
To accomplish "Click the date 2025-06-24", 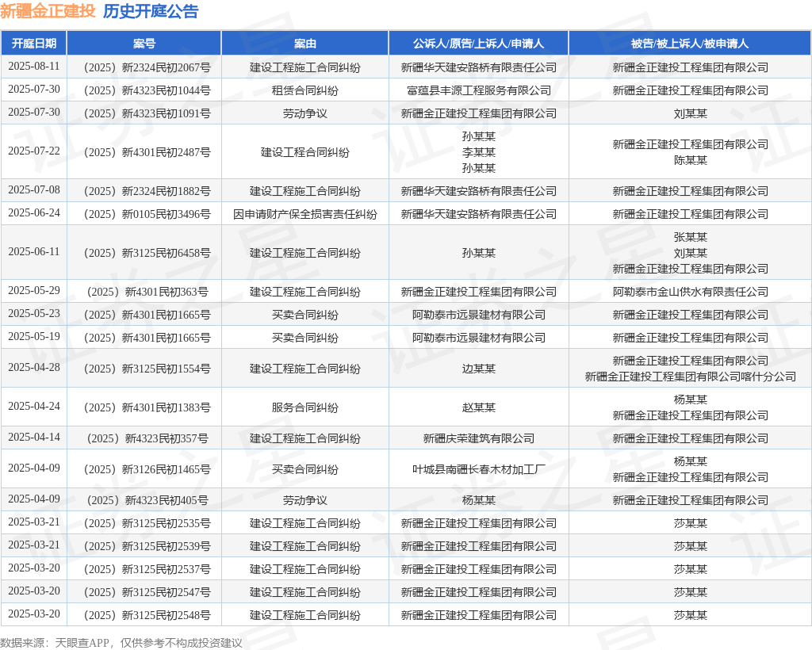I will 33,213.
